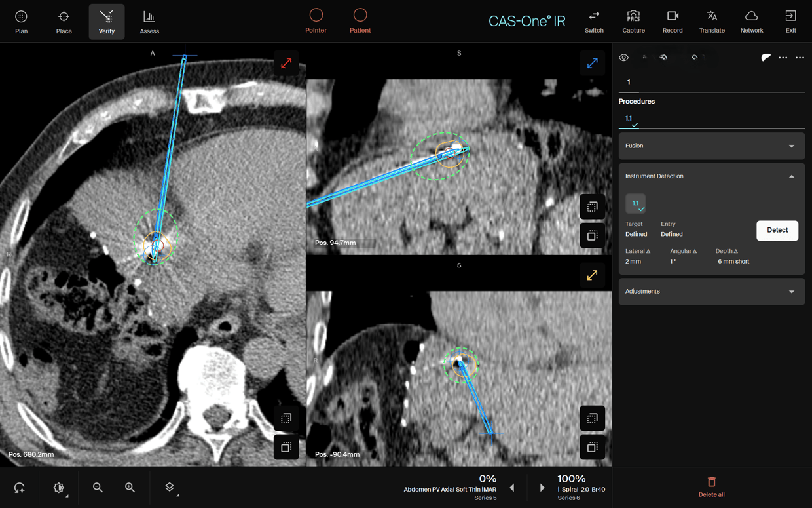Screen dimensions: 812x508
Task: Expand the Adjustments section
Action: tap(712, 291)
